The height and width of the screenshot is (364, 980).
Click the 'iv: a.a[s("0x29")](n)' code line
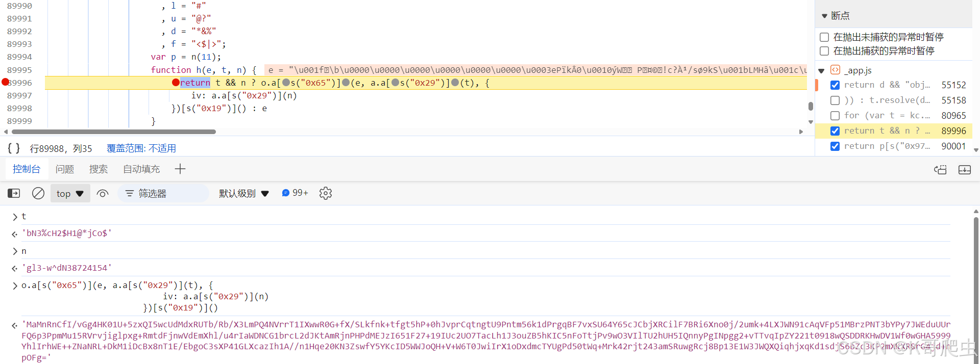(244, 95)
